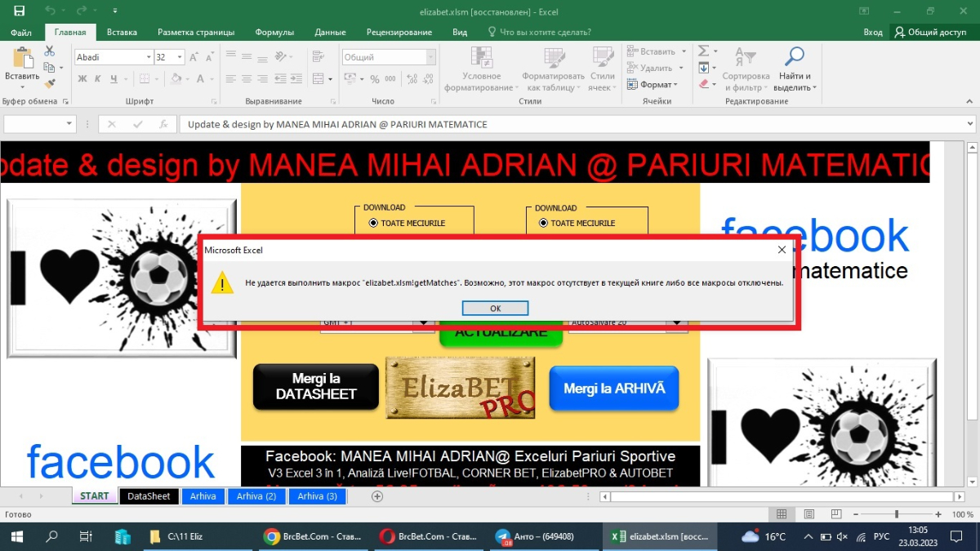
Task: Open the Формулы ribbon tab
Action: [x=274, y=32]
